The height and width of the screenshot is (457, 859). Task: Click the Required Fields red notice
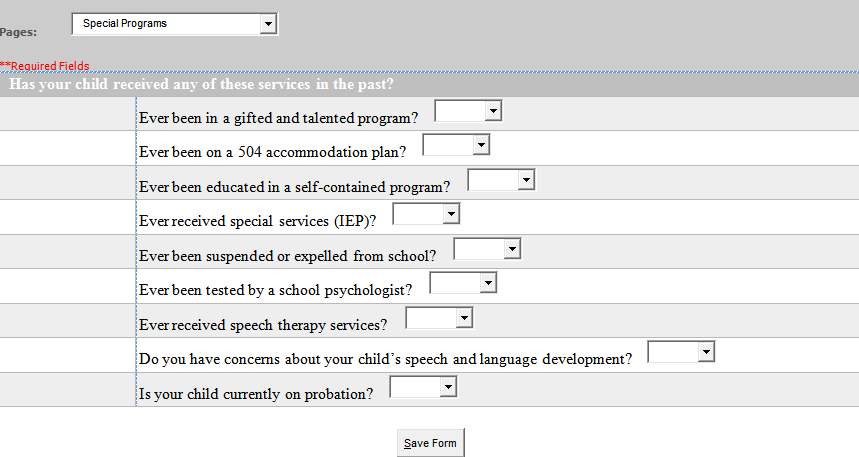(45, 66)
